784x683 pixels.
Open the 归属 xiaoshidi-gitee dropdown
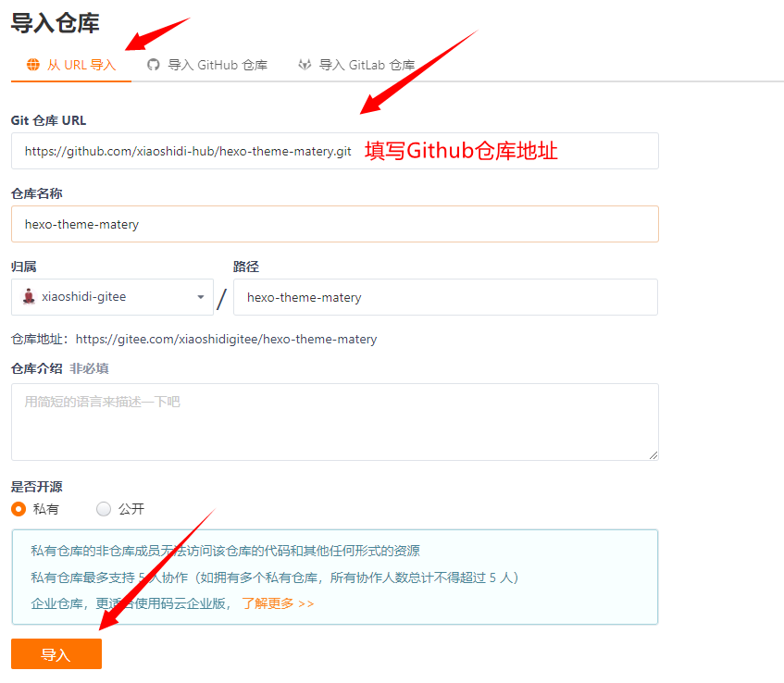[x=113, y=297]
